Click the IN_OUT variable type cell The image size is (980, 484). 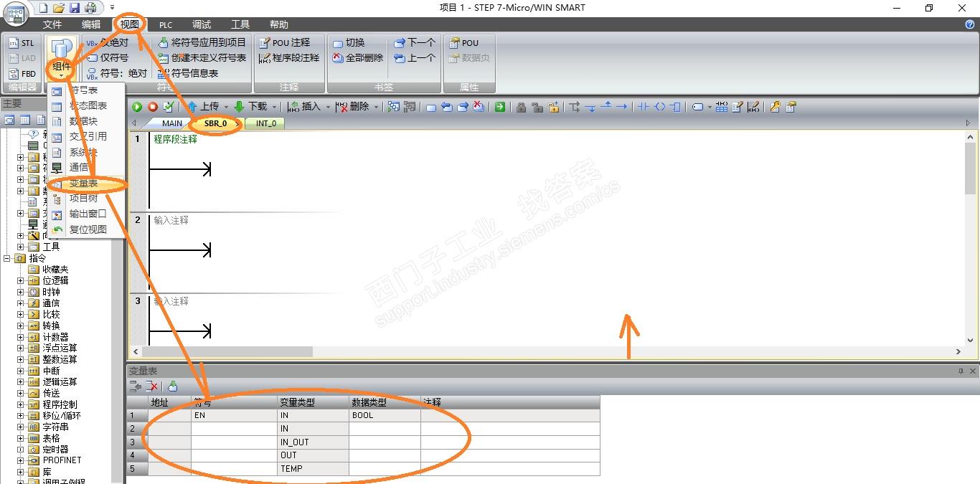313,442
